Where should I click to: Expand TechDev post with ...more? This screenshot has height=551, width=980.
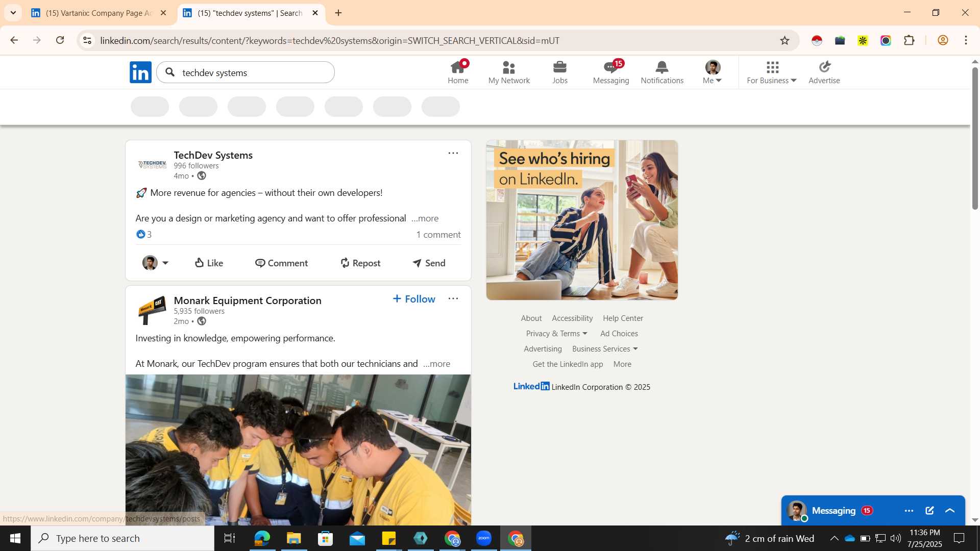(x=425, y=218)
